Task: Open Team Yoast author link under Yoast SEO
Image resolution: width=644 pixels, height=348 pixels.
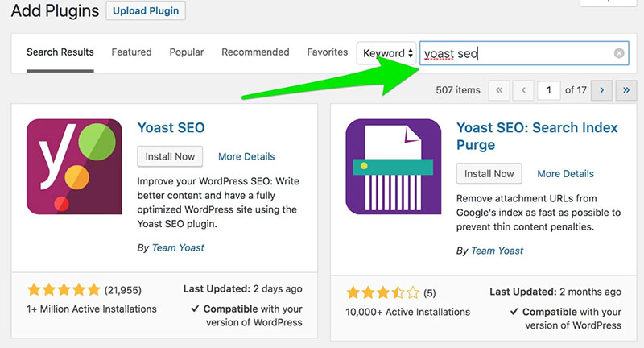Action: (178, 248)
